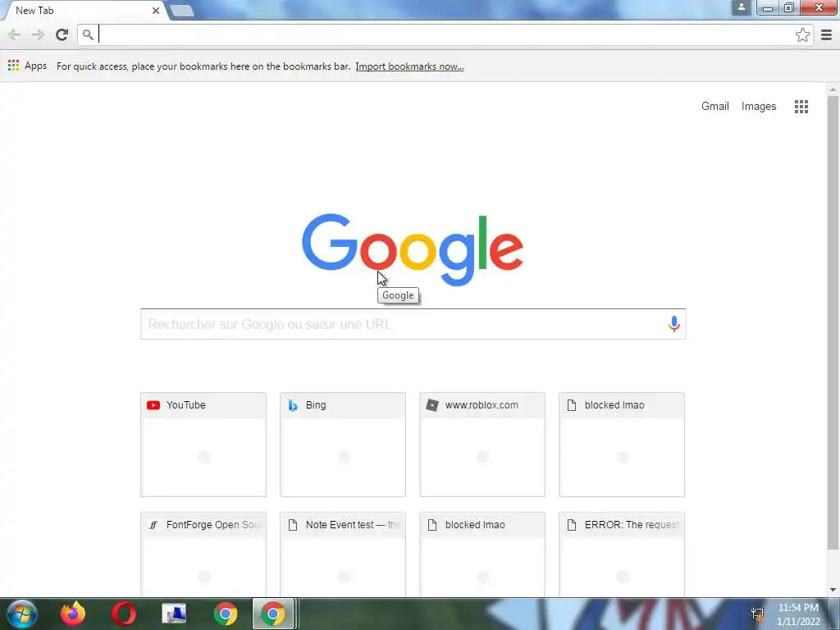Viewport: 840px width, 630px height.
Task: Open Import bookmarks now link
Action: pos(409,66)
